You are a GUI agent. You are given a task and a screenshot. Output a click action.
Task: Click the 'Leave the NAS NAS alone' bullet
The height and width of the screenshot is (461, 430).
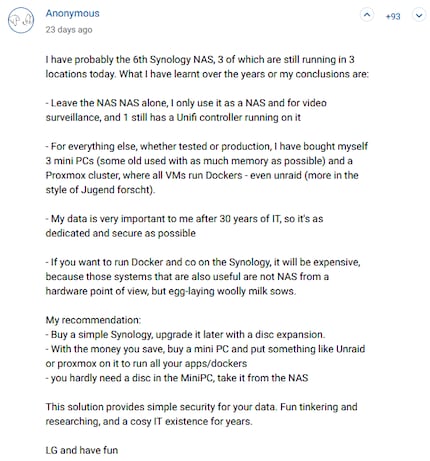click(186, 110)
